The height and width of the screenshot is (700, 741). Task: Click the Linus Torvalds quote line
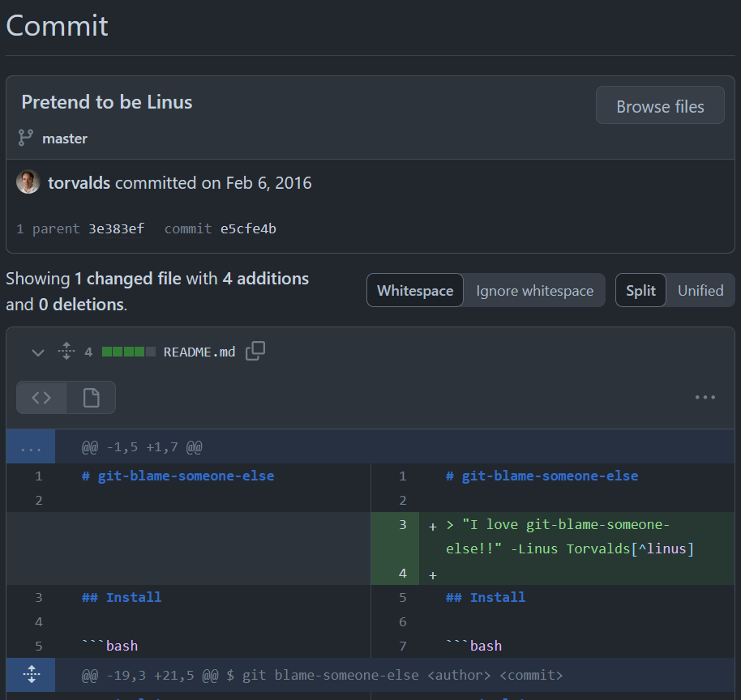(x=569, y=536)
